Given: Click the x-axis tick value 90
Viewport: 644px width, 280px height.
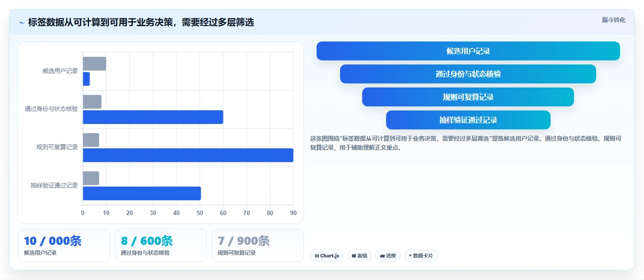Looking at the screenshot, I should (x=294, y=213).
